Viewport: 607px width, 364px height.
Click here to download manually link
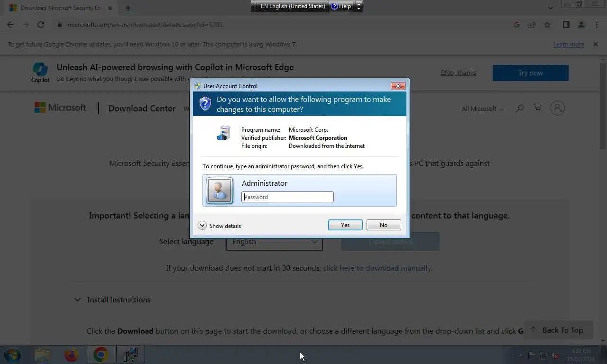[x=377, y=268]
